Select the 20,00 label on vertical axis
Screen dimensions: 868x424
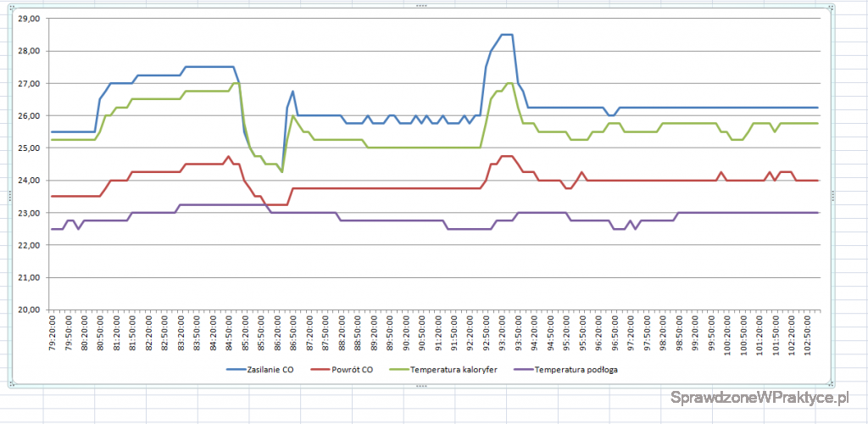[x=30, y=310]
